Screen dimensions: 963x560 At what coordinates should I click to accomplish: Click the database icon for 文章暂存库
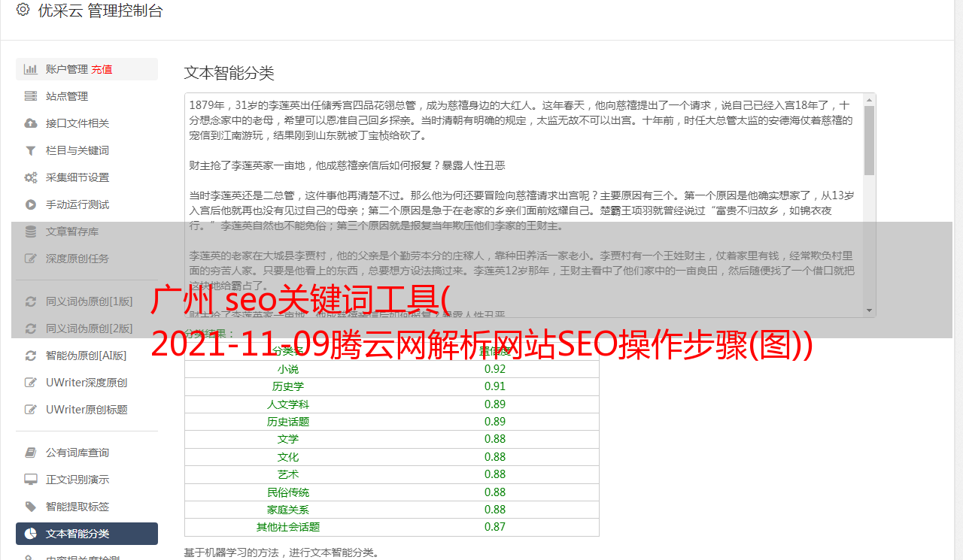coord(31,232)
